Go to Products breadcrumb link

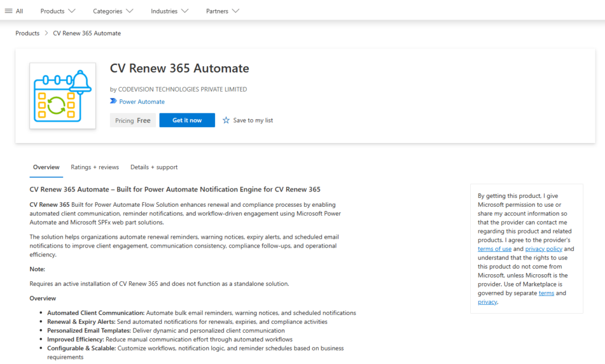(x=27, y=33)
